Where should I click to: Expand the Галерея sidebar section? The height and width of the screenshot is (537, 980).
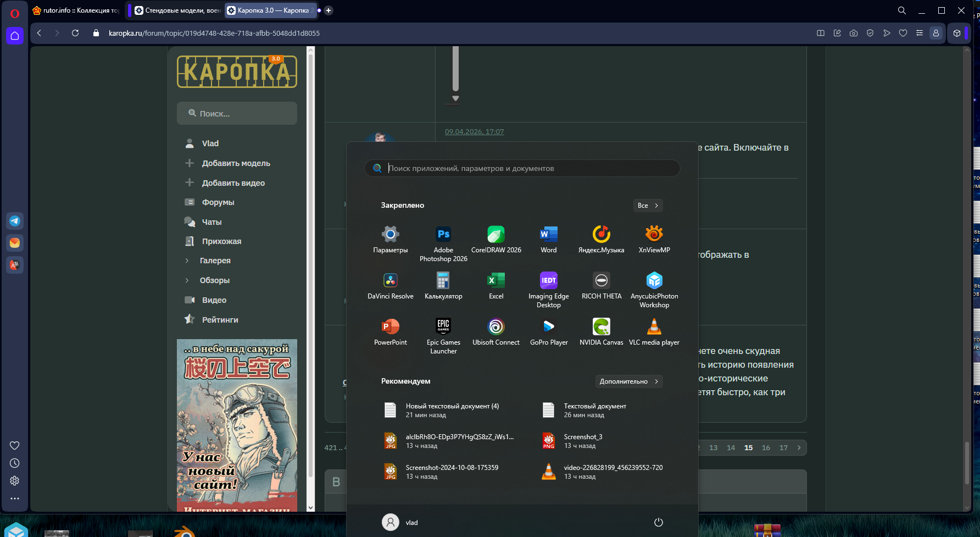point(215,261)
